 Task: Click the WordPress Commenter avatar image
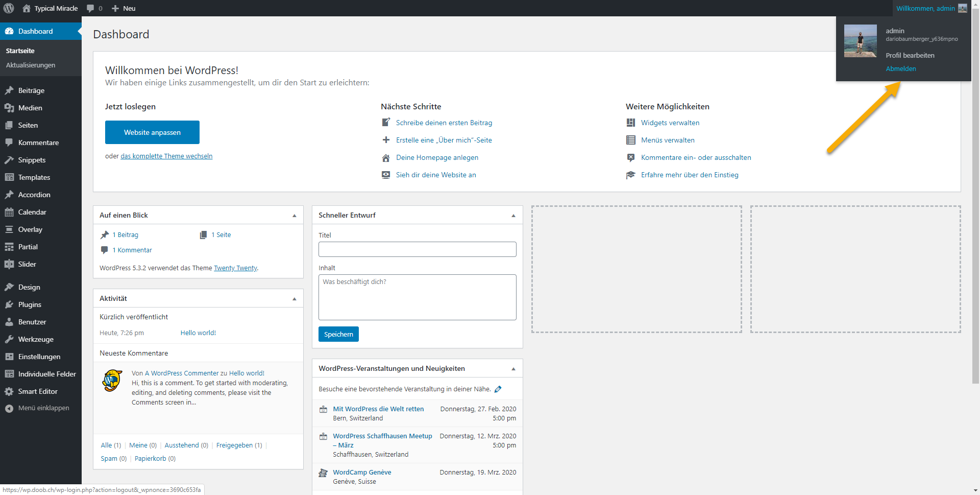112,381
